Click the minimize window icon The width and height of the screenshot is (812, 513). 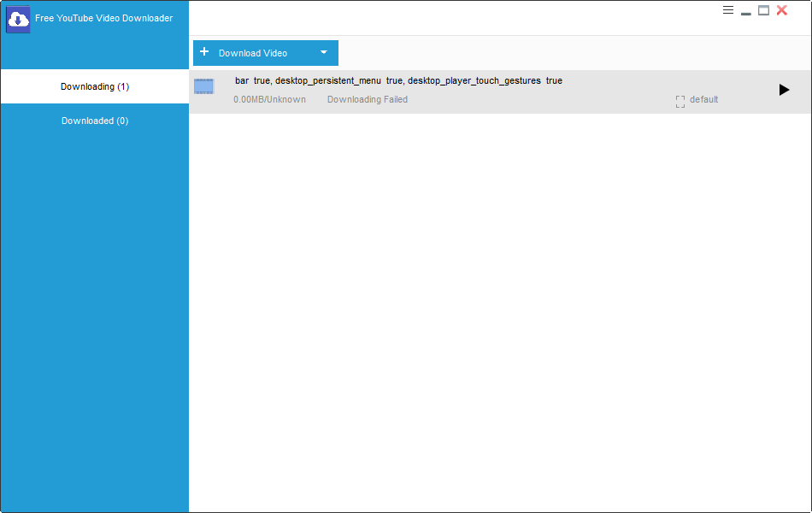(x=745, y=11)
